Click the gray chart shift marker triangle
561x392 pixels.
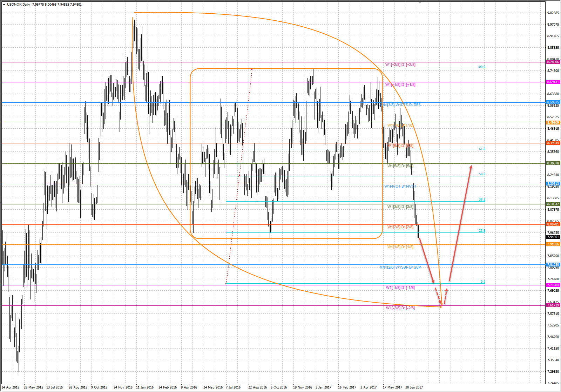[x=419, y=2]
